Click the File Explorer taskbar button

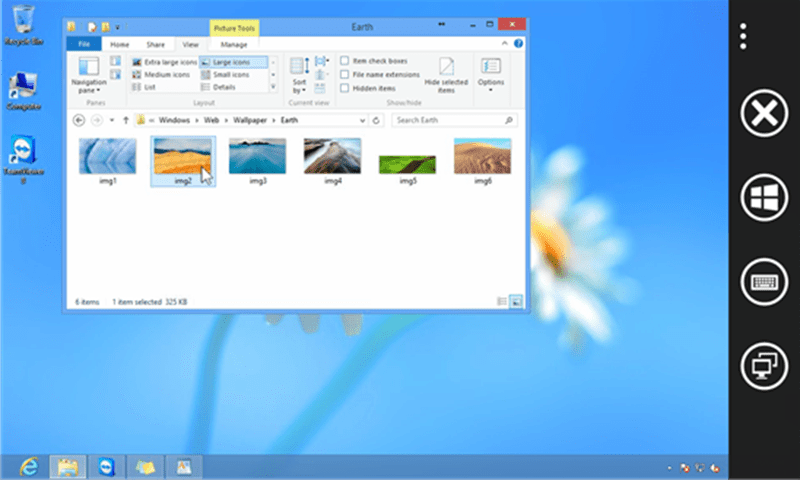[x=67, y=467]
